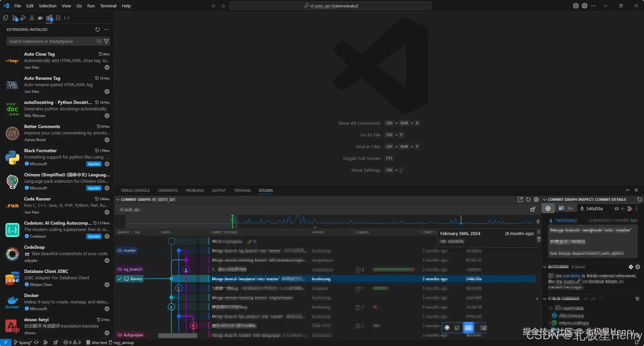Open more actions in Commit Details
644x346 pixels.
(x=637, y=209)
